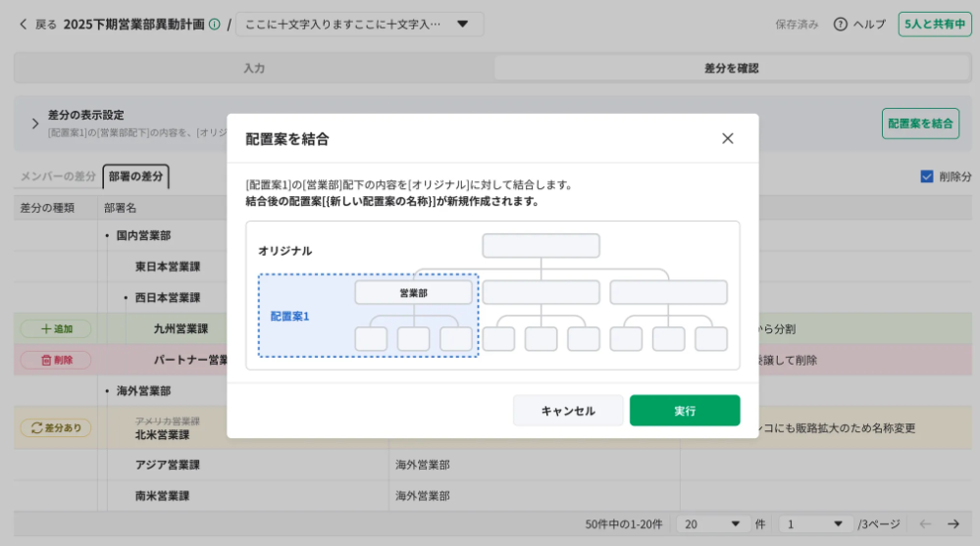Open the rows-per-page dropdown showing 20
The width and height of the screenshot is (980, 546).
[x=713, y=524]
